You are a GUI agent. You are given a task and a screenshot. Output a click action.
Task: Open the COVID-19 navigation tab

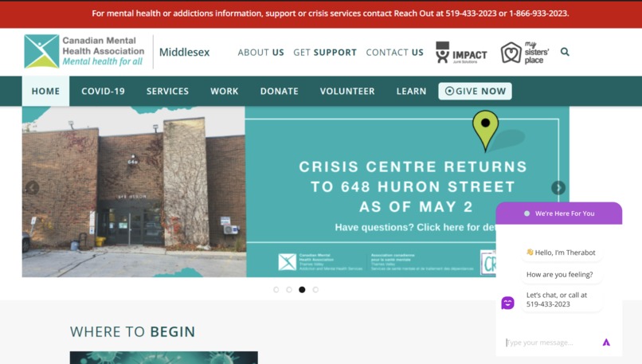pos(103,91)
